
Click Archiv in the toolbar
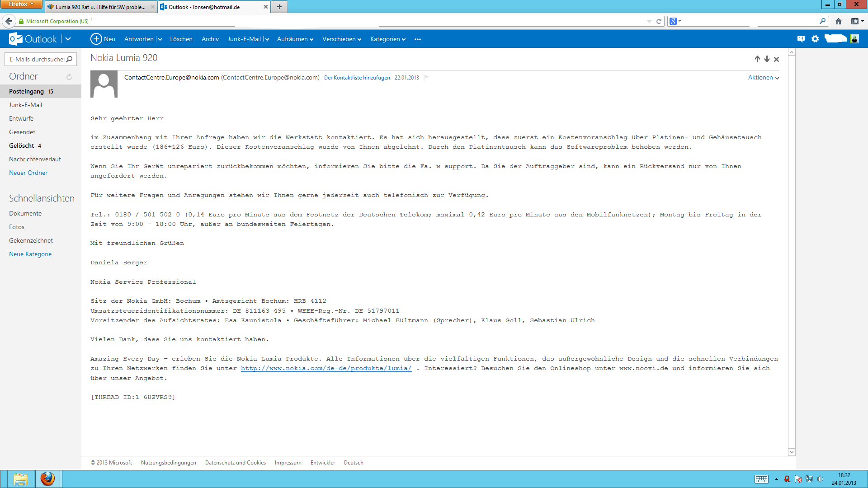[210, 39]
